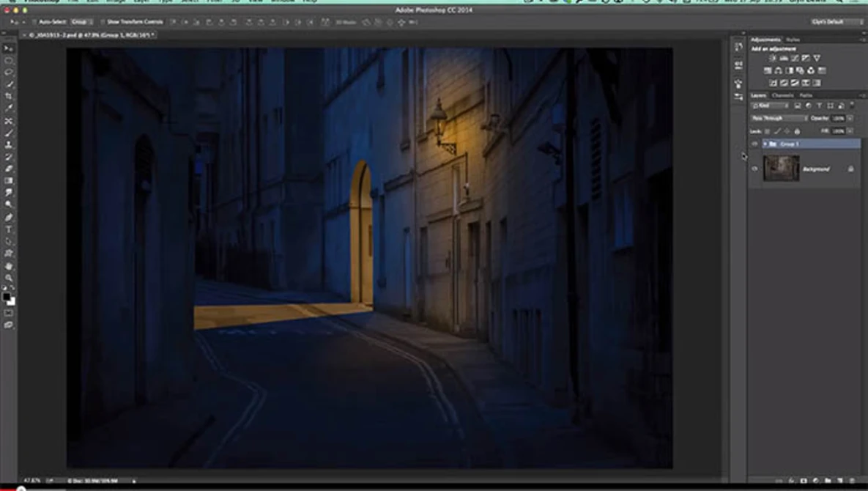
Task: Toggle lock all for layer
Action: pos(797,131)
